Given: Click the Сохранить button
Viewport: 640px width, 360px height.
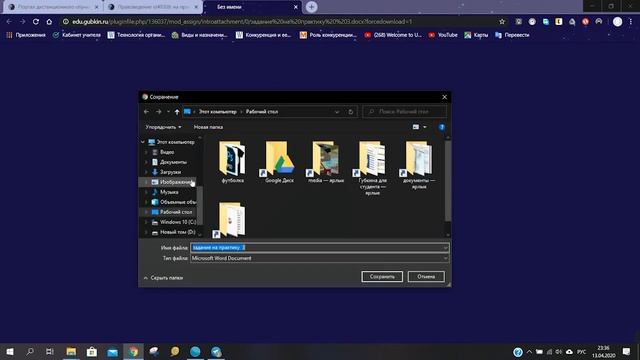Looking at the screenshot, I should (x=382, y=276).
